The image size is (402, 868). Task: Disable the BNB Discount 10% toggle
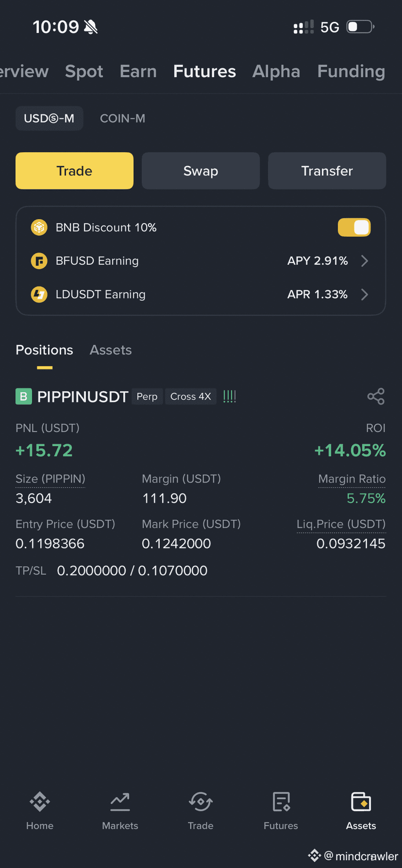(x=354, y=227)
